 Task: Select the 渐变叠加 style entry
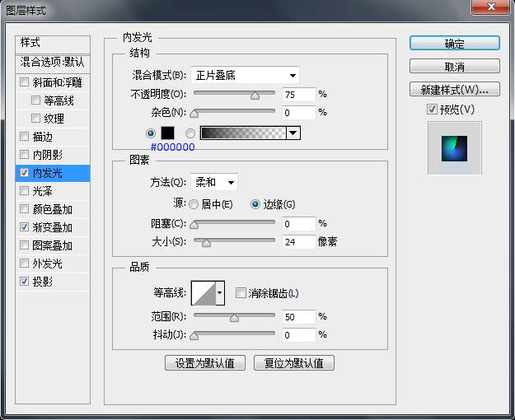(53, 227)
